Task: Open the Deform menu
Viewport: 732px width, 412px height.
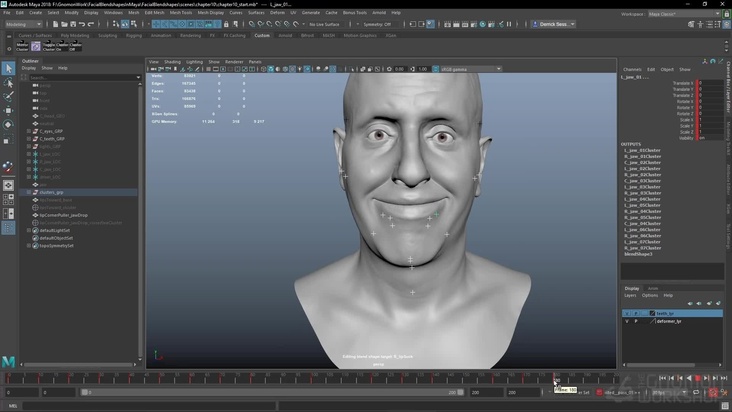Action: 277,13
